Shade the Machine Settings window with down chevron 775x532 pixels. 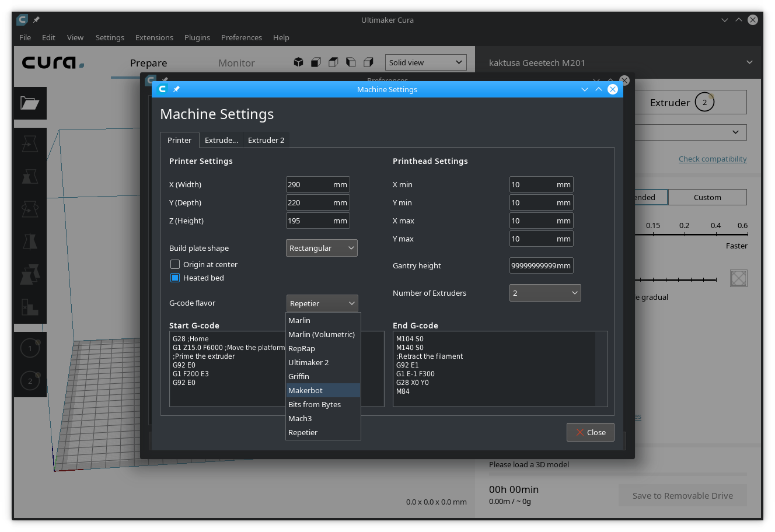[585, 89]
